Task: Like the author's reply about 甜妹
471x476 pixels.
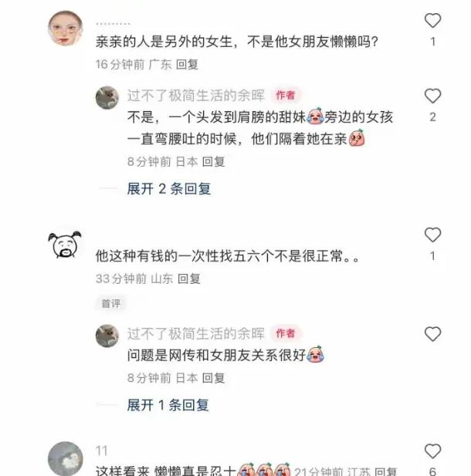Action: pos(432,96)
